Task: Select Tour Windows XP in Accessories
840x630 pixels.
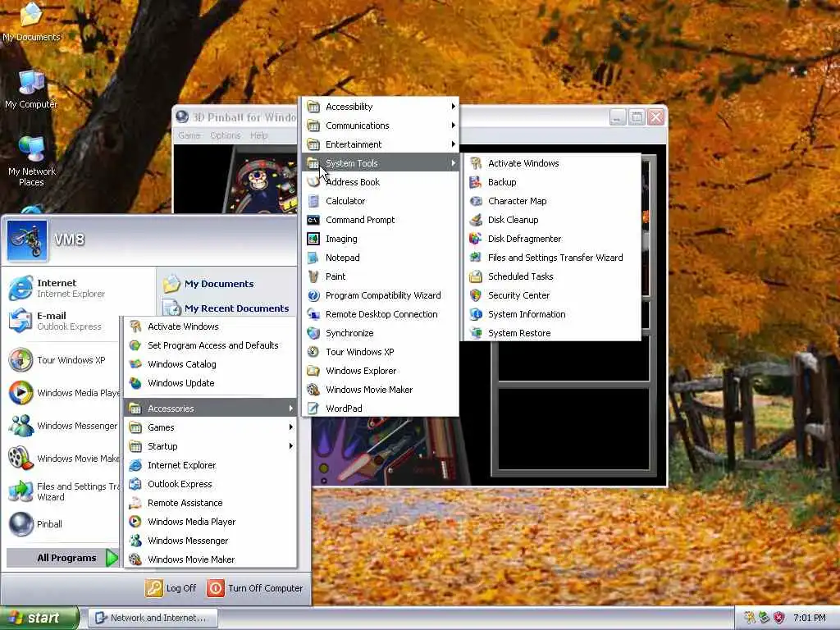Action: tap(381, 352)
